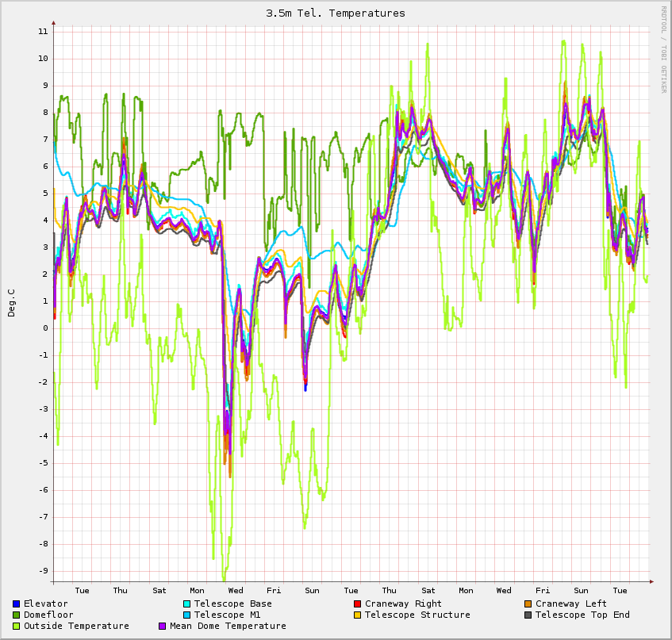Image resolution: width=672 pixels, height=640 pixels.
Task: Click the lime Outside Temperature swatch
Action: click(16, 627)
